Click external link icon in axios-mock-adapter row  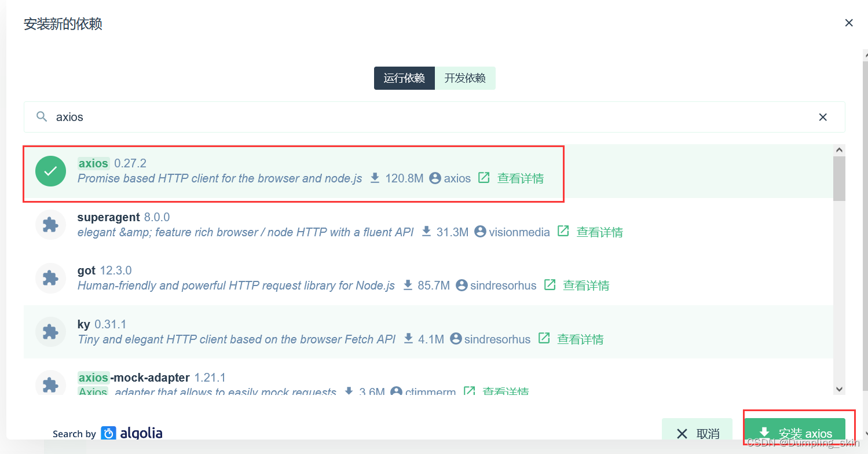470,391
